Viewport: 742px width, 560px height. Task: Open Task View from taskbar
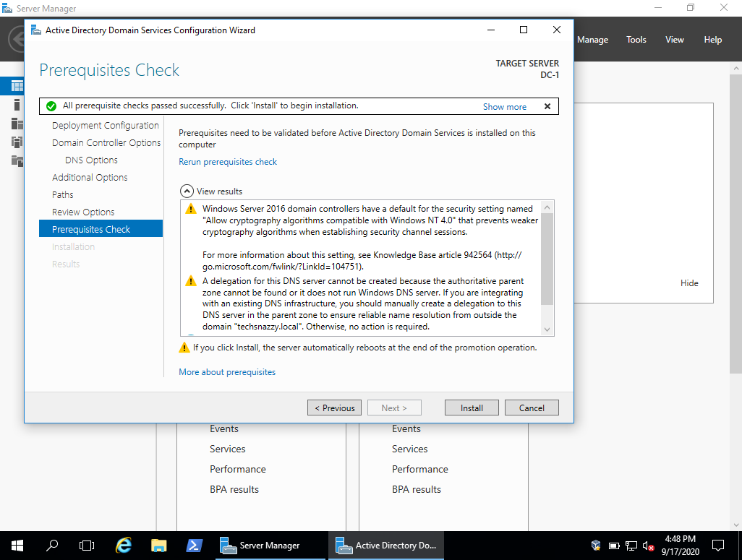pyautogui.click(x=87, y=546)
